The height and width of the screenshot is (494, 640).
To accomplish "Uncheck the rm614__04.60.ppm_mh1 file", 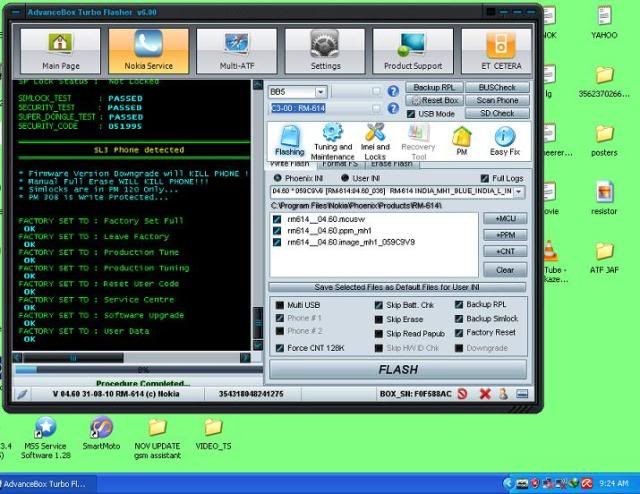I will 277,231.
